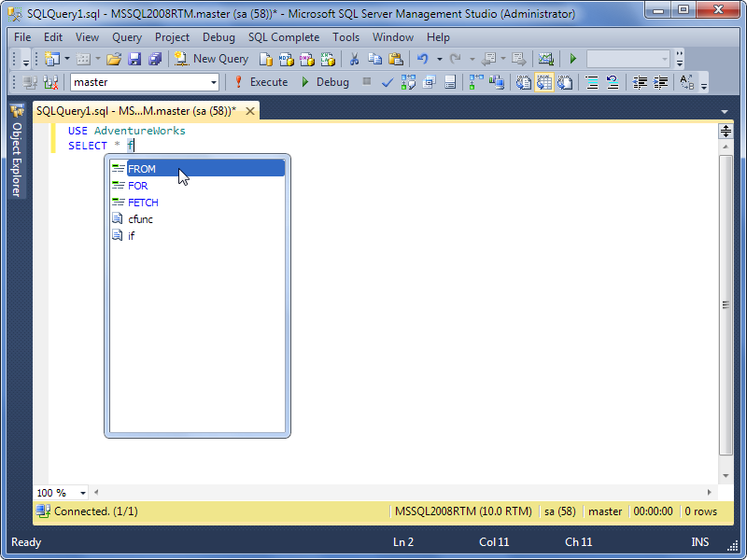Open the Object Explorer side panel
The image size is (747, 560).
click(17, 151)
